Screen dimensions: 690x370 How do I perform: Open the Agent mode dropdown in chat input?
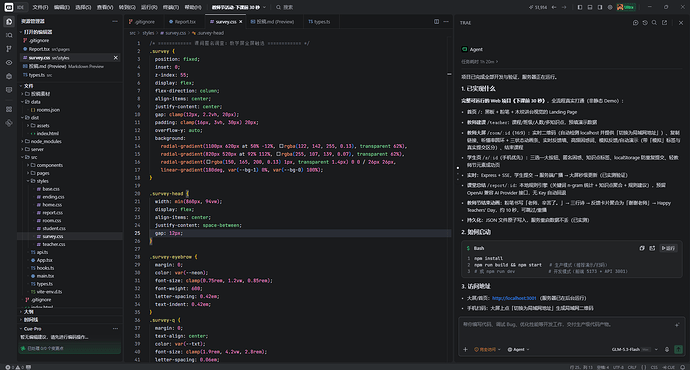[518, 349]
